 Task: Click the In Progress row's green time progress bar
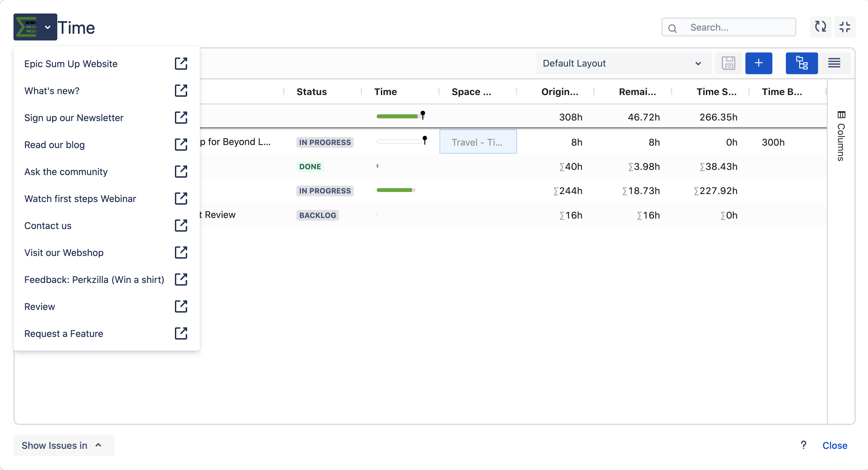click(395, 190)
